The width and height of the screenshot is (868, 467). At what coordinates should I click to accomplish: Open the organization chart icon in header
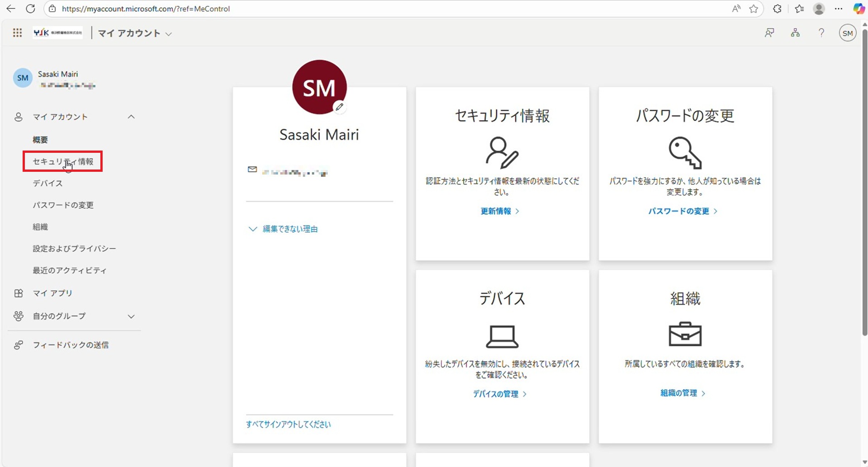coord(795,33)
